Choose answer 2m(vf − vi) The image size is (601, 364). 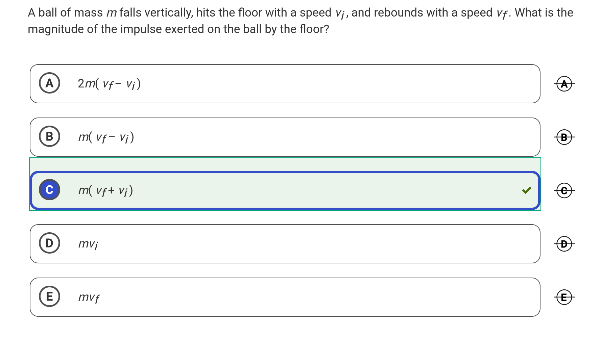109,84
